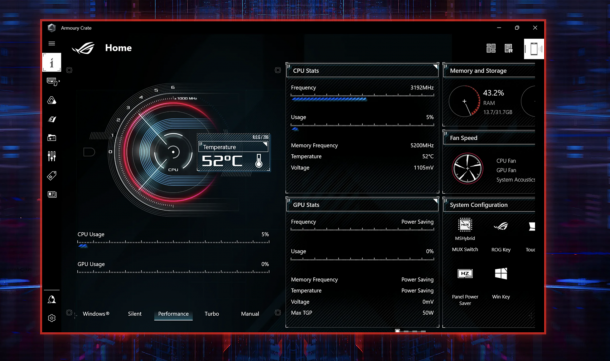610x361 pixels.
Task: Open the Aura Sync triangle icon
Action: pos(52,100)
